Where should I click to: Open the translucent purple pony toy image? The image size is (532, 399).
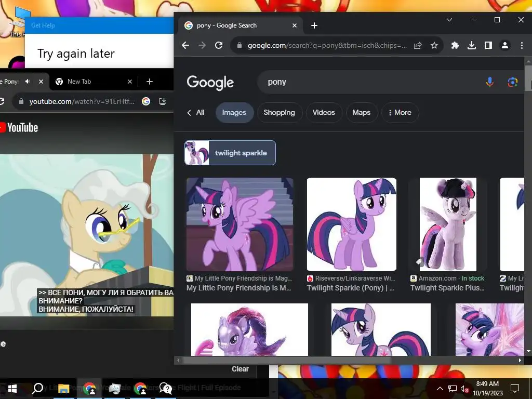tap(250, 329)
